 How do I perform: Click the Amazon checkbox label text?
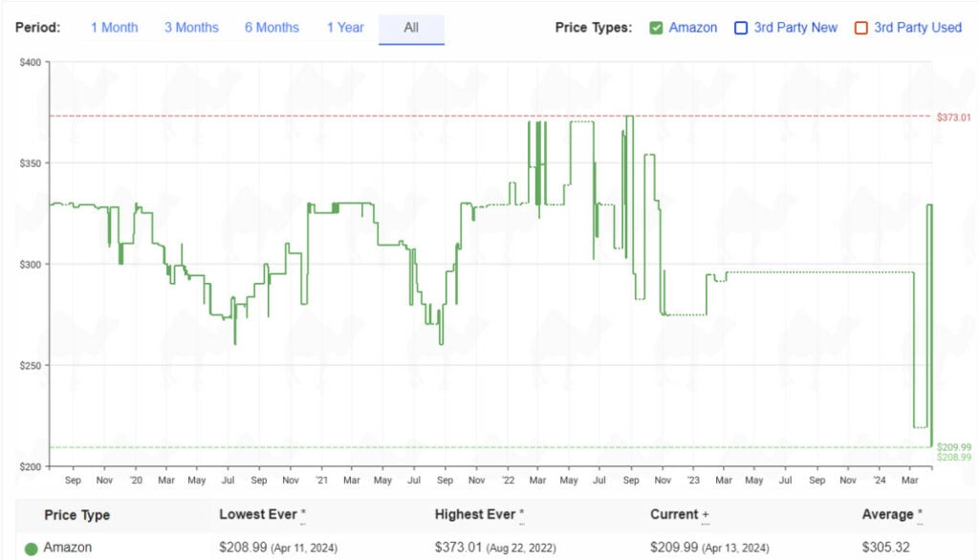click(692, 28)
